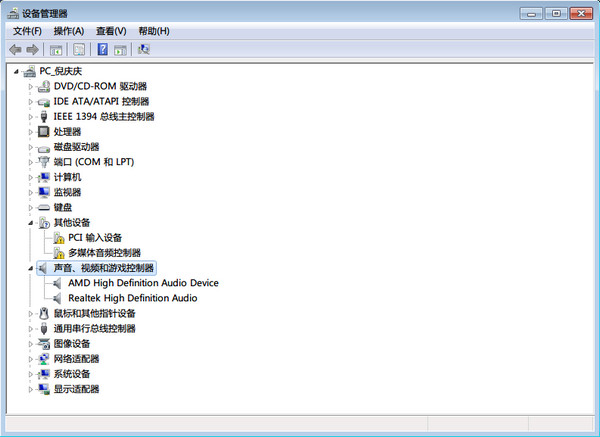Open the 操作(A) menu
The height and width of the screenshot is (437, 600).
[69, 31]
